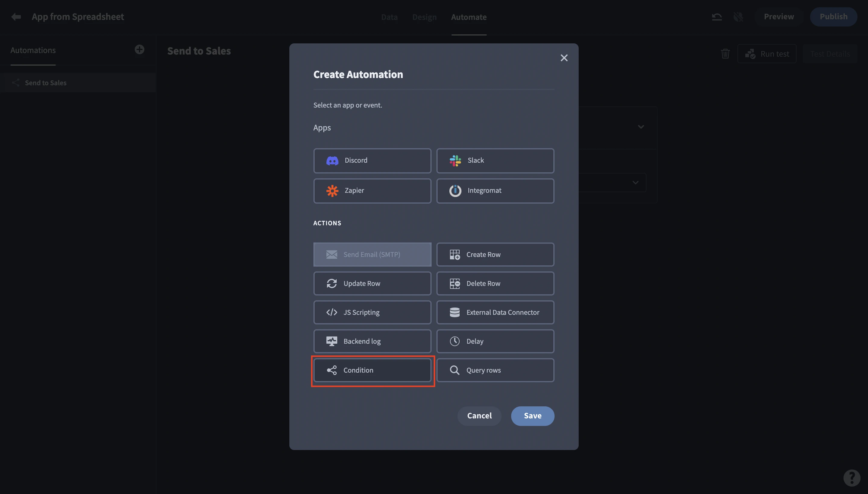
Task: Close the Create Automation modal
Action: point(564,58)
